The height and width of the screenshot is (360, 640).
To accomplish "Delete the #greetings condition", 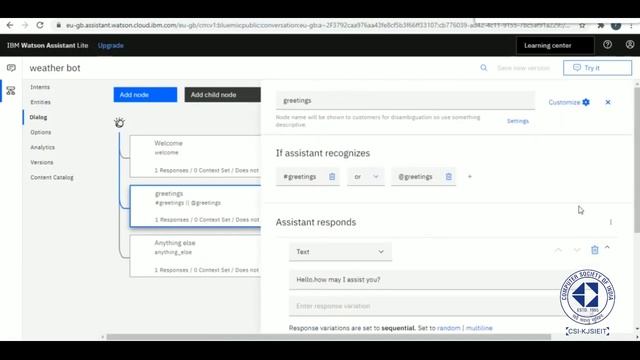I will [332, 176].
